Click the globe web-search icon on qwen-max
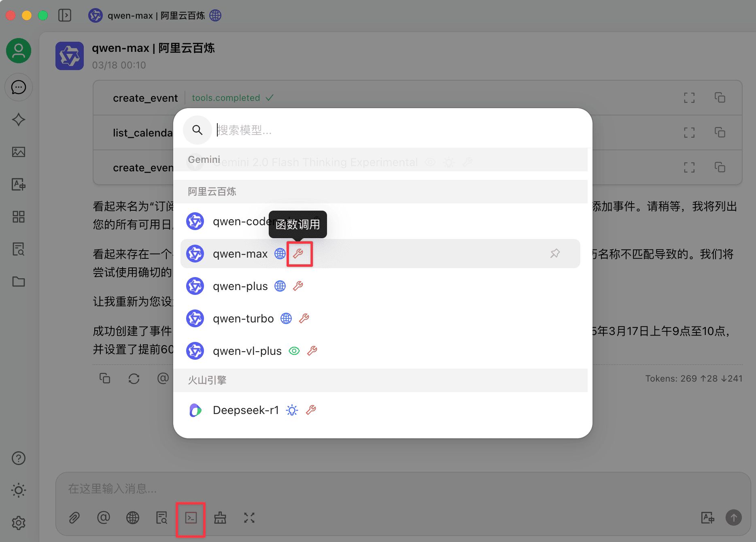The image size is (756, 542). [x=280, y=254]
